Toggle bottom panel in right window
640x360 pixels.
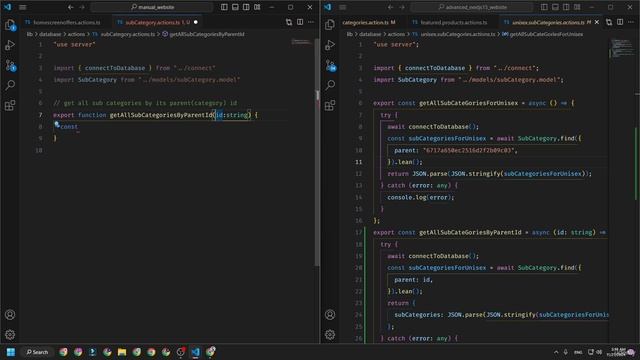point(555,7)
